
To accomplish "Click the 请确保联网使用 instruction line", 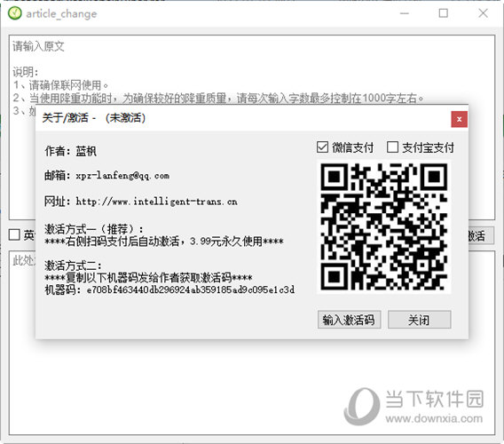I will (60, 85).
